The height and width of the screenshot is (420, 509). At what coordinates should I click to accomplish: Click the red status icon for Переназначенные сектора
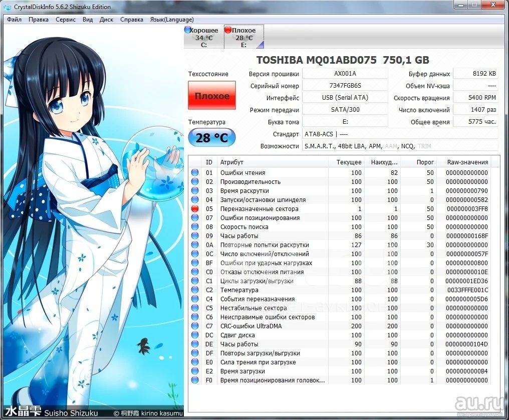pyautogui.click(x=195, y=208)
